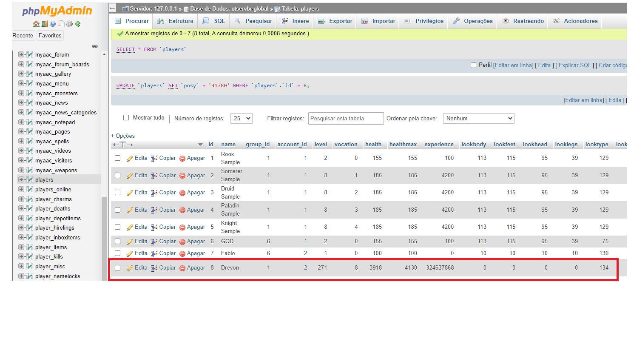Open the phpMyAdmin documentation help icon
The width and height of the screenshot is (631, 364).
(53, 24)
